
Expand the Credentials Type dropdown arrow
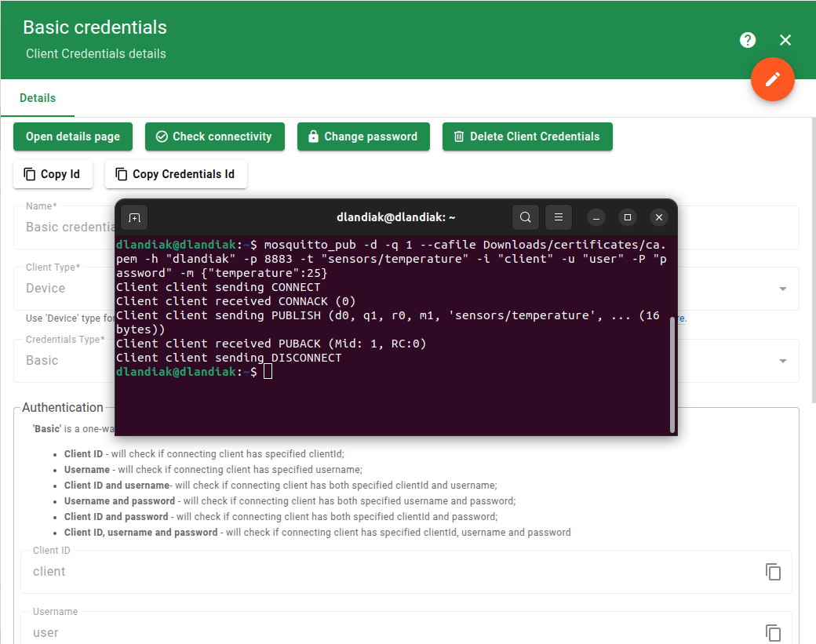[782, 361]
